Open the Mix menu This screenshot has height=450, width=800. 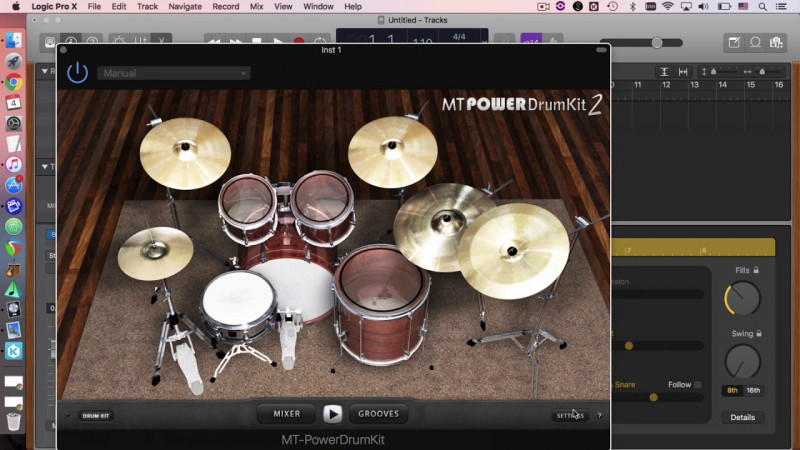coord(256,6)
